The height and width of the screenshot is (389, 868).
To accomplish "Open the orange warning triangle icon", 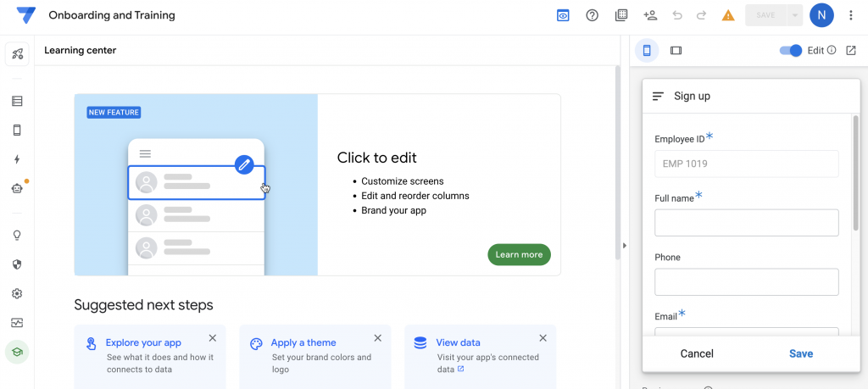I will (x=728, y=15).
